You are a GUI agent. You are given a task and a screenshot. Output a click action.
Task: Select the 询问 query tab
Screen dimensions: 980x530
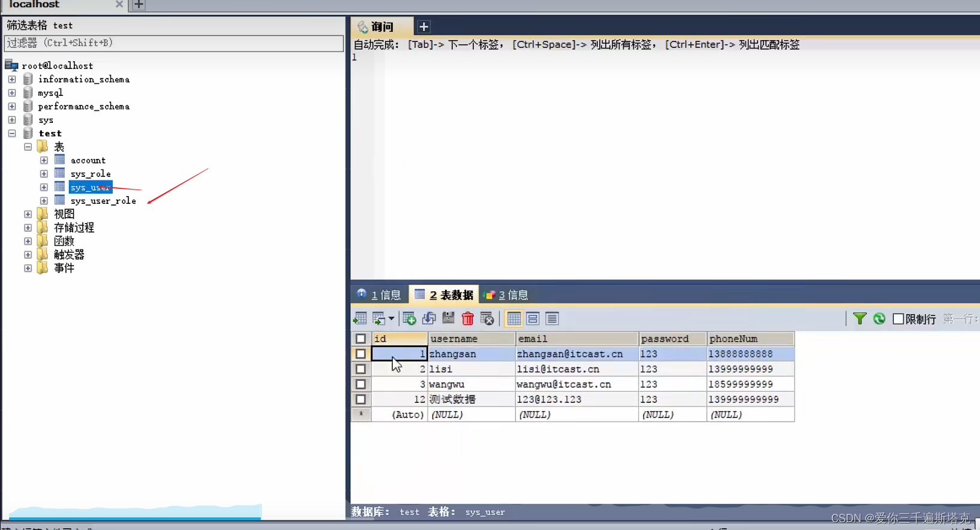click(x=382, y=26)
